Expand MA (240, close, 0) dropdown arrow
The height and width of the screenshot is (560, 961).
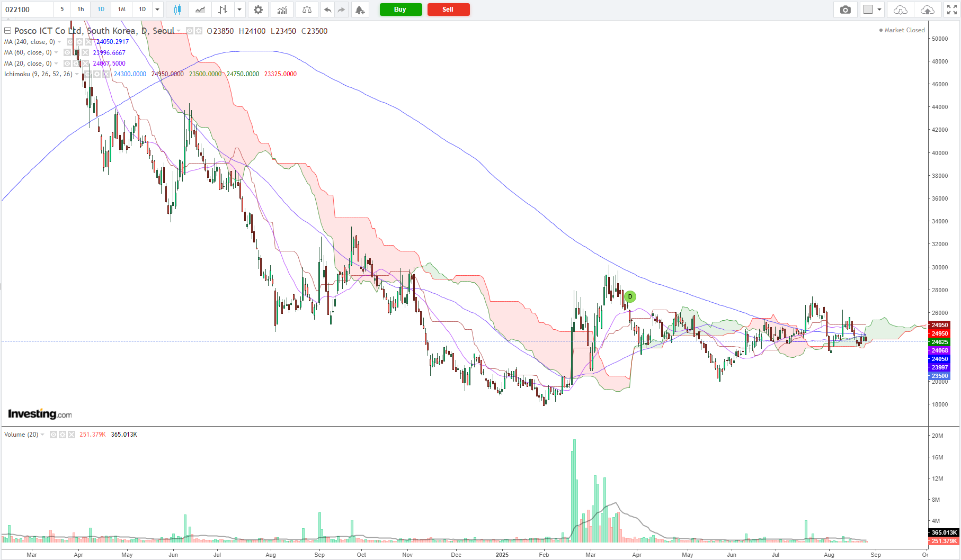59,42
